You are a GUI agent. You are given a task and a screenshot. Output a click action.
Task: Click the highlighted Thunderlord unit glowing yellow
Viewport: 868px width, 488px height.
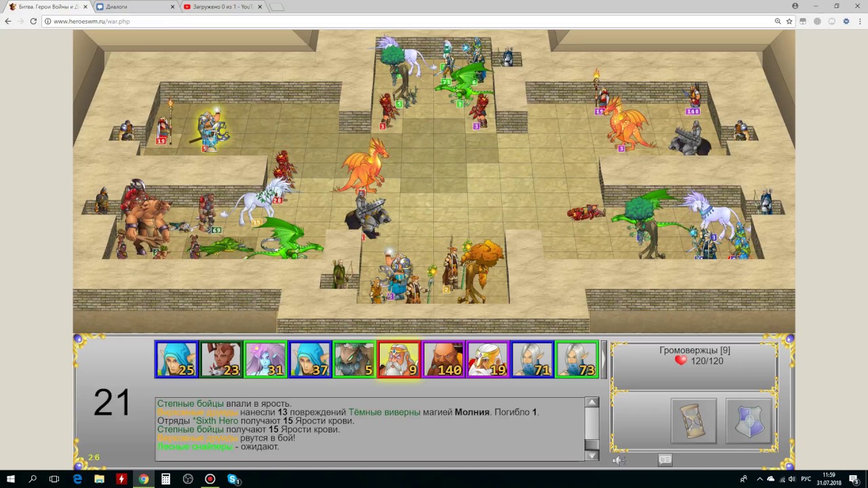[211, 130]
